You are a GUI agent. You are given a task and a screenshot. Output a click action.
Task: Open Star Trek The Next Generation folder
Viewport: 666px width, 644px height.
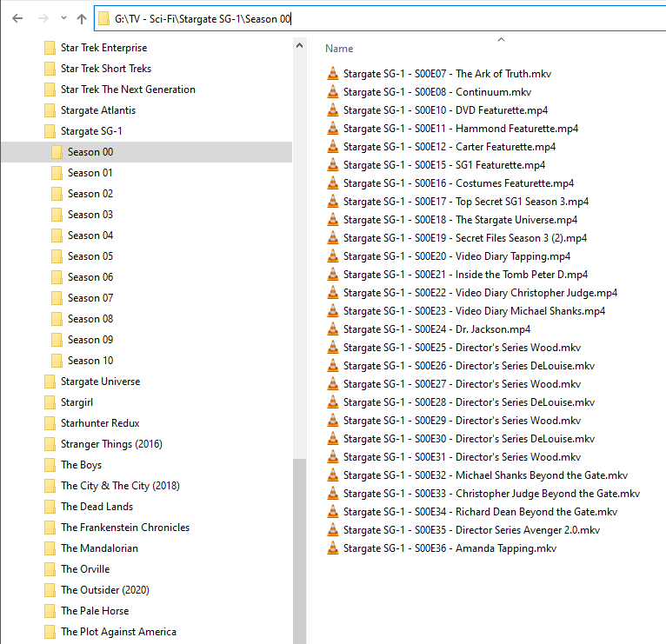[128, 90]
